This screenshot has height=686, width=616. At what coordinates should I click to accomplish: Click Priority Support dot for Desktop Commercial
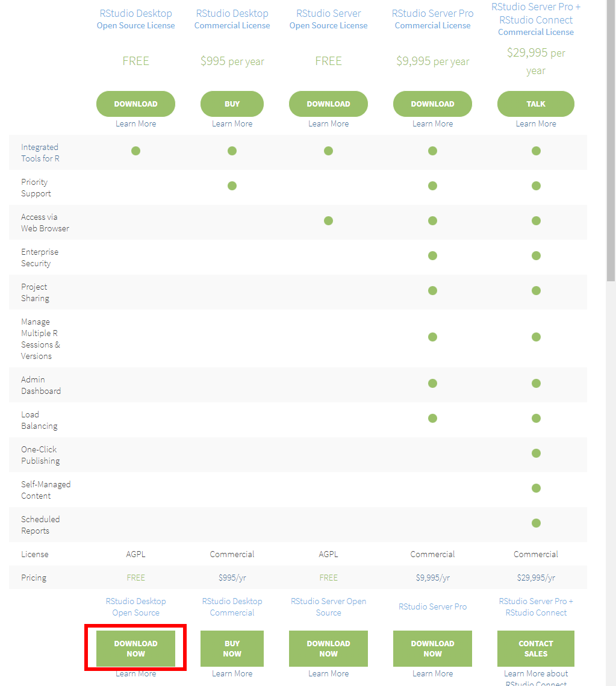click(x=232, y=186)
